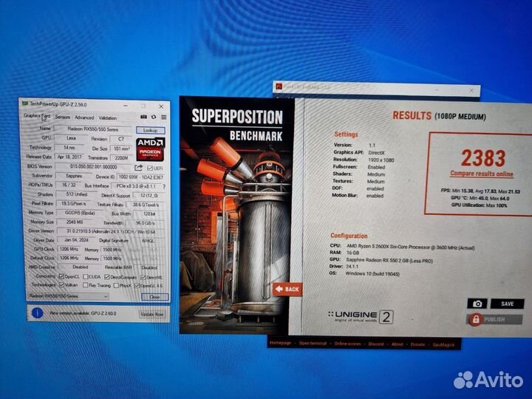Viewport: 532px width, 399px height.
Task: Click the Shaders value 512 Unified
Action: pyautogui.click(x=77, y=195)
